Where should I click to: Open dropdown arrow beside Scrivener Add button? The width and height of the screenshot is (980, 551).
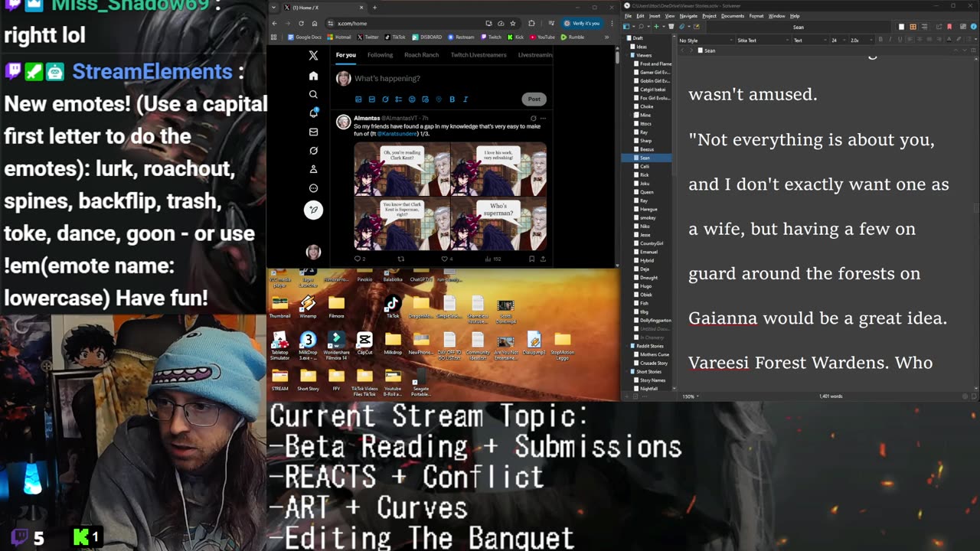coord(664,27)
